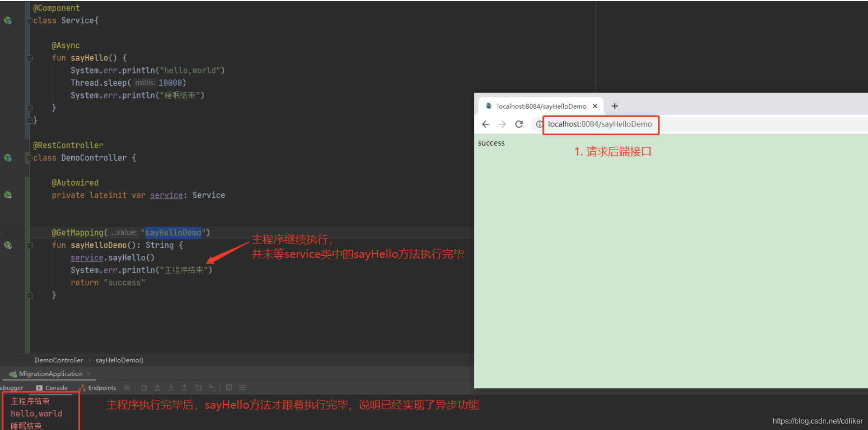Click the @RestController annotation
The width and height of the screenshot is (868, 430).
click(68, 145)
